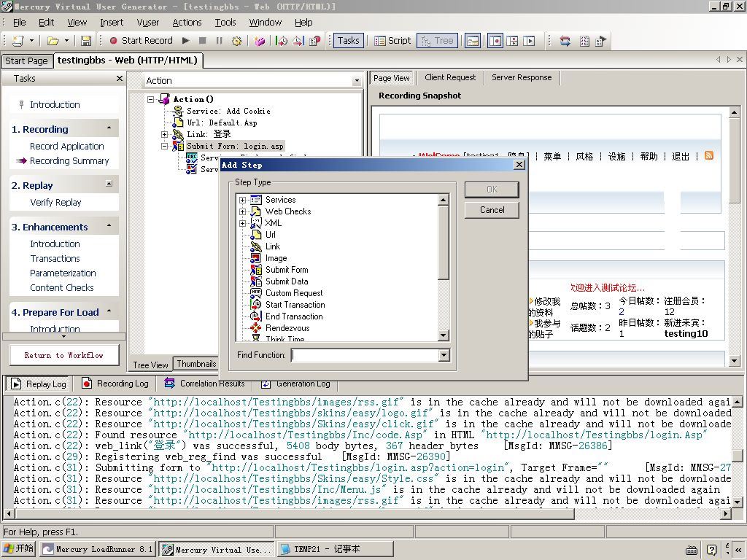
Task: Toggle the snapshot-with-play-arrow layout button
Action: pos(529,41)
